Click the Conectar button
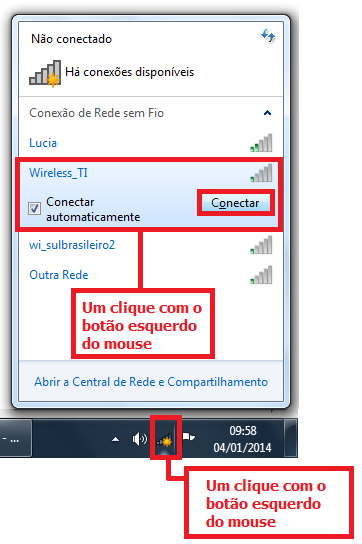 click(x=235, y=203)
